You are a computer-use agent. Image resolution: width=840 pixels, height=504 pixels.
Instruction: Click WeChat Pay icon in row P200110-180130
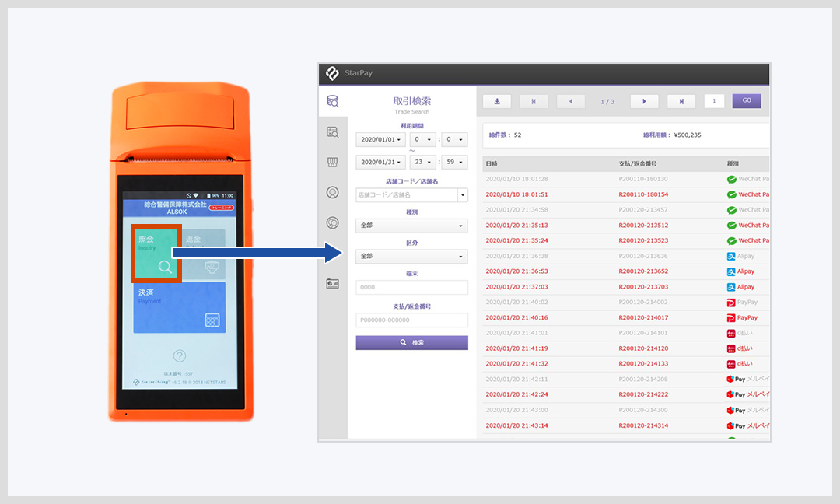731,179
